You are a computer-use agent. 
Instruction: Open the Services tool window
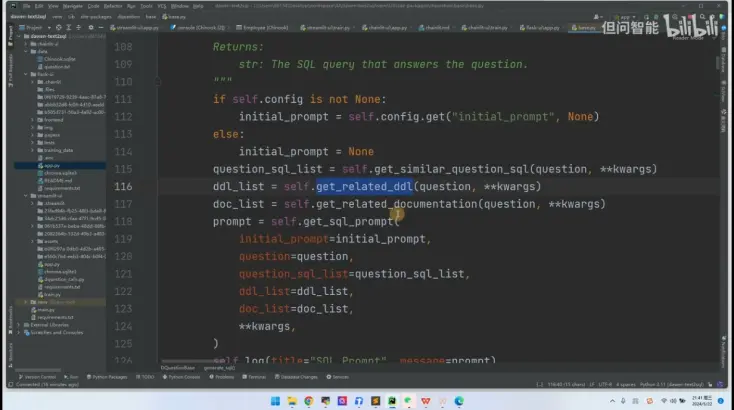[338, 377]
